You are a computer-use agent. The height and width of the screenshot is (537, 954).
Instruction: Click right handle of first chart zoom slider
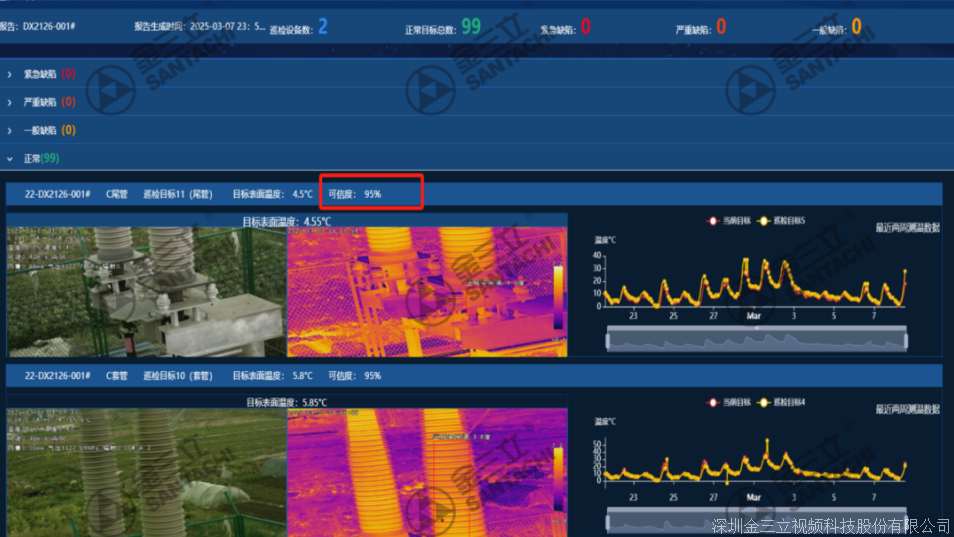(906, 340)
